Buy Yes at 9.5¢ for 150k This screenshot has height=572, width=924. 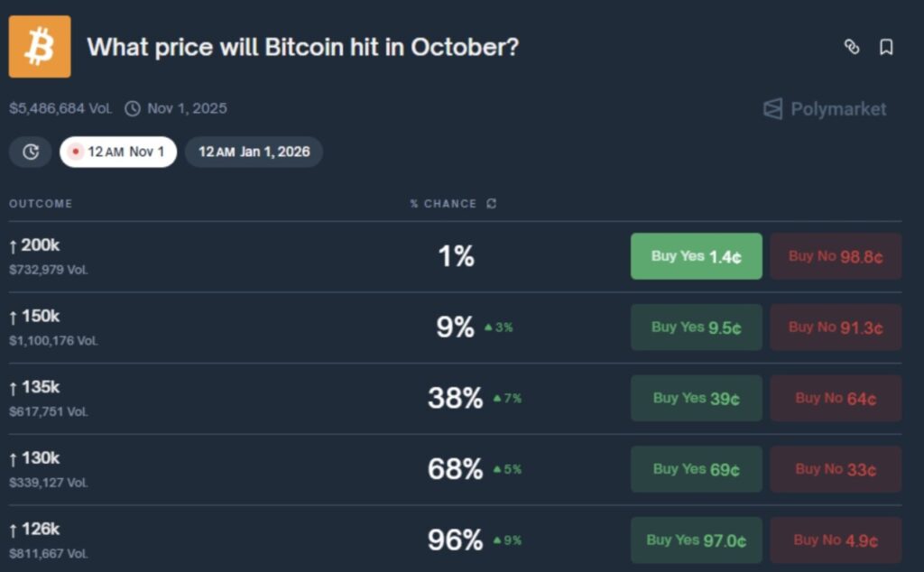click(696, 328)
